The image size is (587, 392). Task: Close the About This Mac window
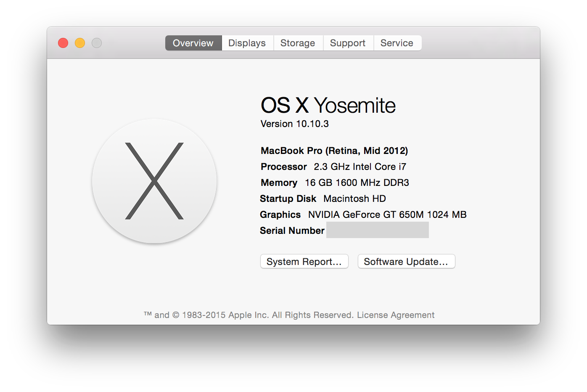[x=63, y=43]
